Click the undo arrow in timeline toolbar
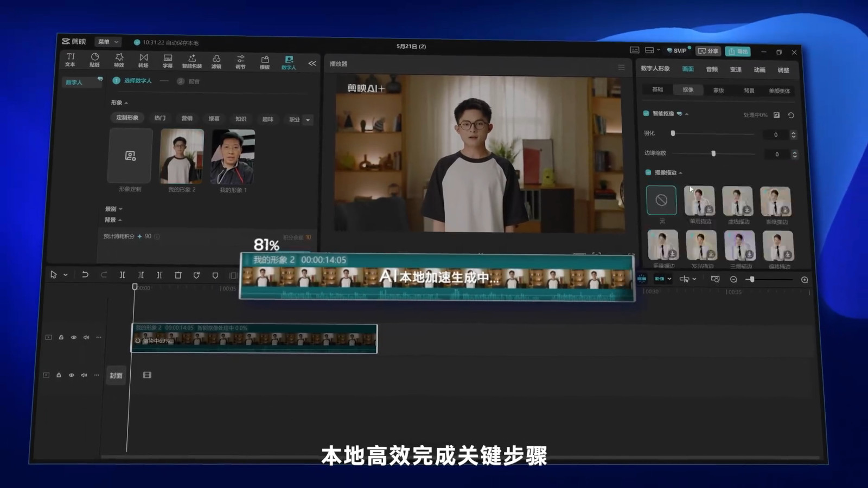This screenshot has width=868, height=488. 85,274
